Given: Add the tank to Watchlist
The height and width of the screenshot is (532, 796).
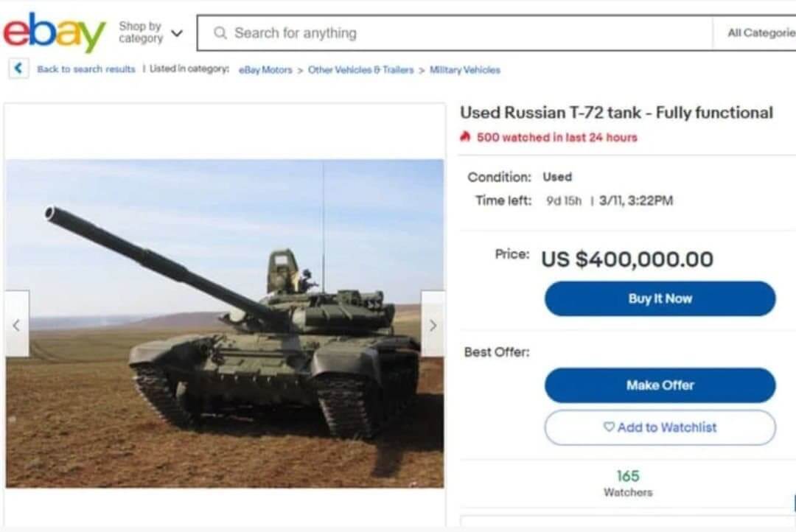Looking at the screenshot, I should click(x=660, y=427).
